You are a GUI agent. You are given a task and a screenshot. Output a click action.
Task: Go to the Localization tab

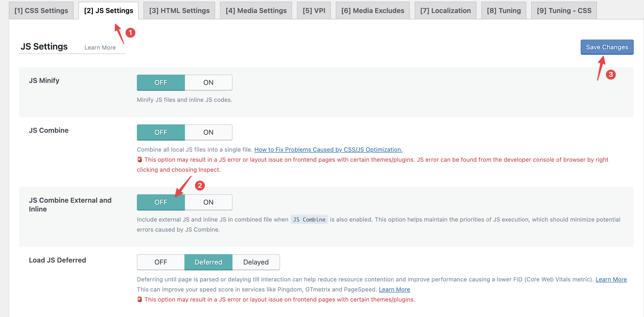[445, 11]
